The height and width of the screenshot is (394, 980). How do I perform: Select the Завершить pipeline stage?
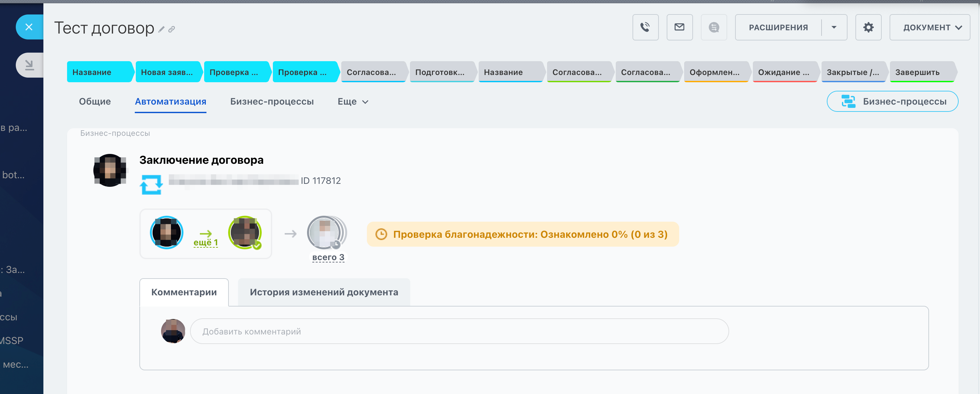point(917,72)
